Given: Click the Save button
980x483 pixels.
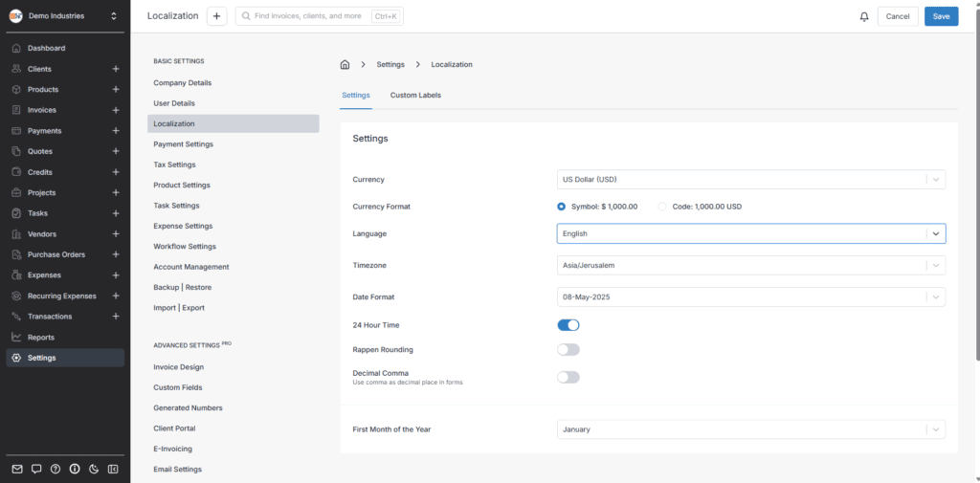Looking at the screenshot, I should tap(941, 16).
